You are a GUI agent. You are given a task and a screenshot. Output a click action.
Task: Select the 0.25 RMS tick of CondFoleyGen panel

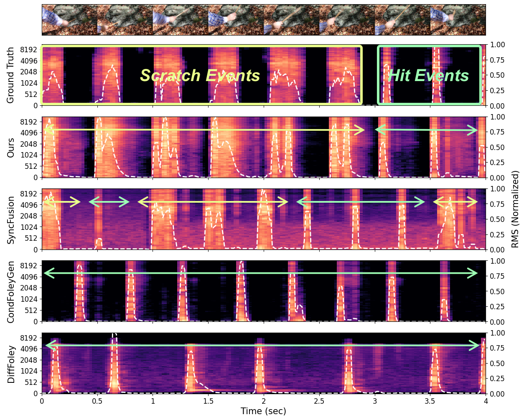[x=497, y=307]
